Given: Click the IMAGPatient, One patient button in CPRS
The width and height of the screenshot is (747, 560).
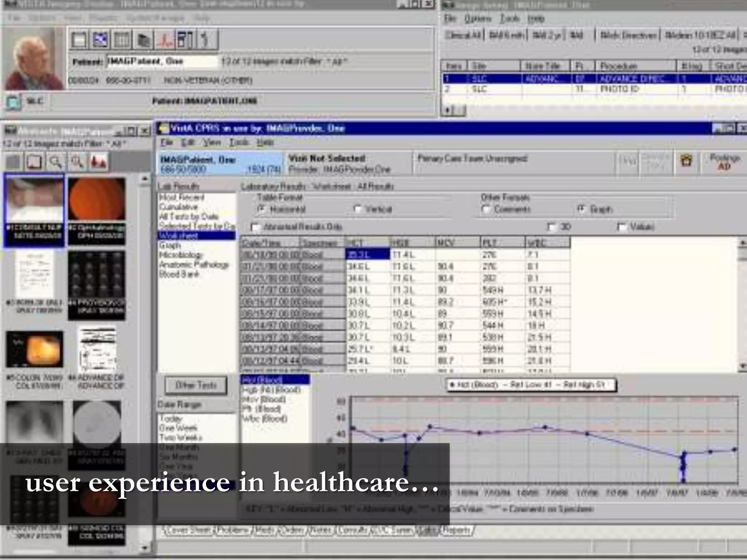Looking at the screenshot, I should (x=221, y=164).
